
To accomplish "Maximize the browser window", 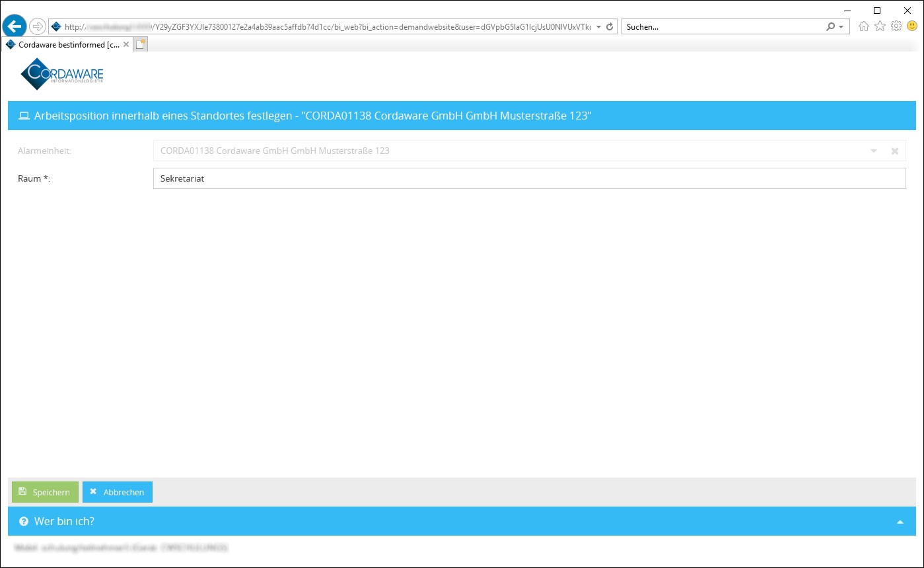I will pyautogui.click(x=877, y=10).
